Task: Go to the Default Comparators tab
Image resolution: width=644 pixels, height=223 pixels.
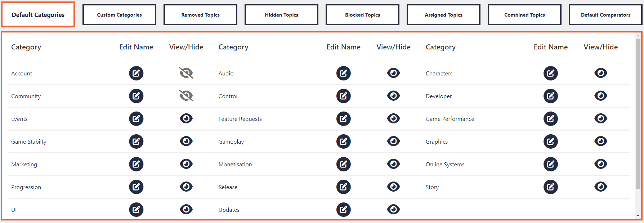Action: pyautogui.click(x=605, y=15)
